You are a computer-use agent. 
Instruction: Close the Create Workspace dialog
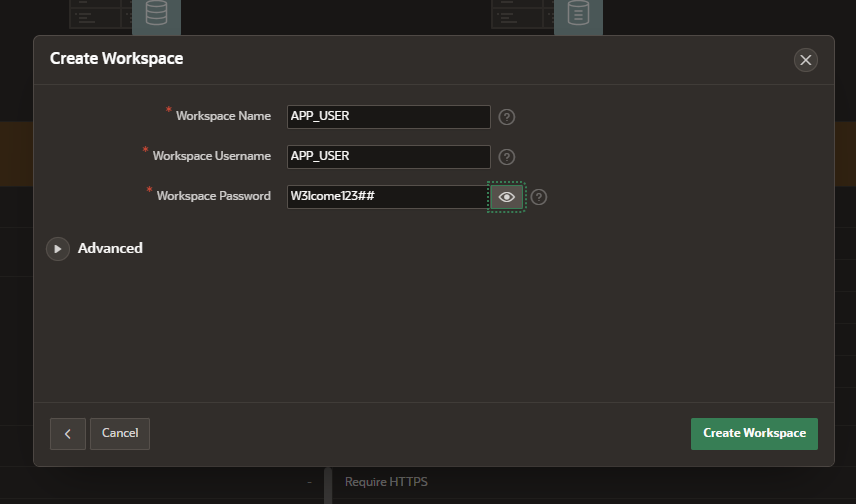point(805,60)
